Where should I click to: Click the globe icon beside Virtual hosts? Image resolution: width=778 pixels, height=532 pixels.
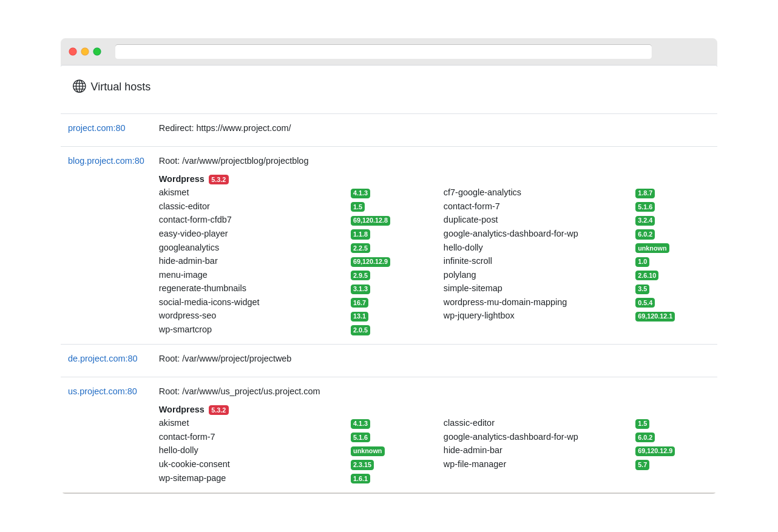tap(79, 86)
